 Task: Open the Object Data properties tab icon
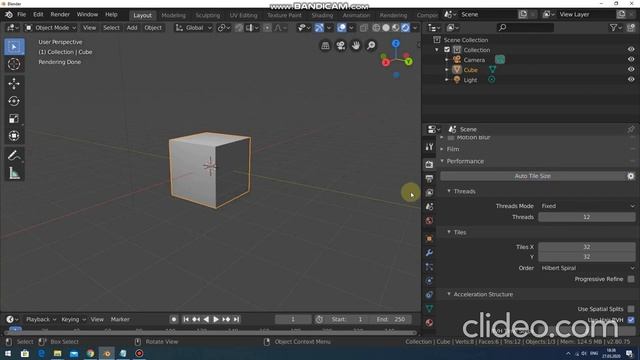coord(429,309)
